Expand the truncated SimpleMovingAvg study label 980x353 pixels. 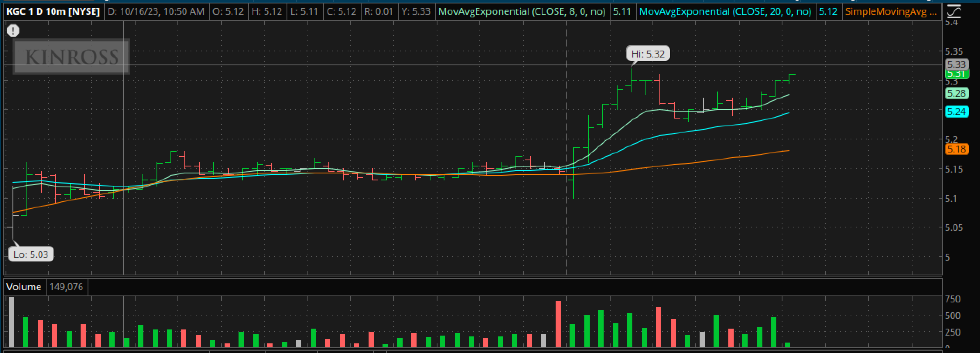coord(891,12)
